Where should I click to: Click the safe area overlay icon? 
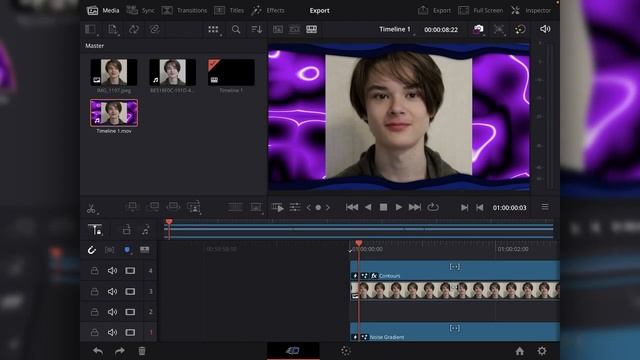[499, 29]
